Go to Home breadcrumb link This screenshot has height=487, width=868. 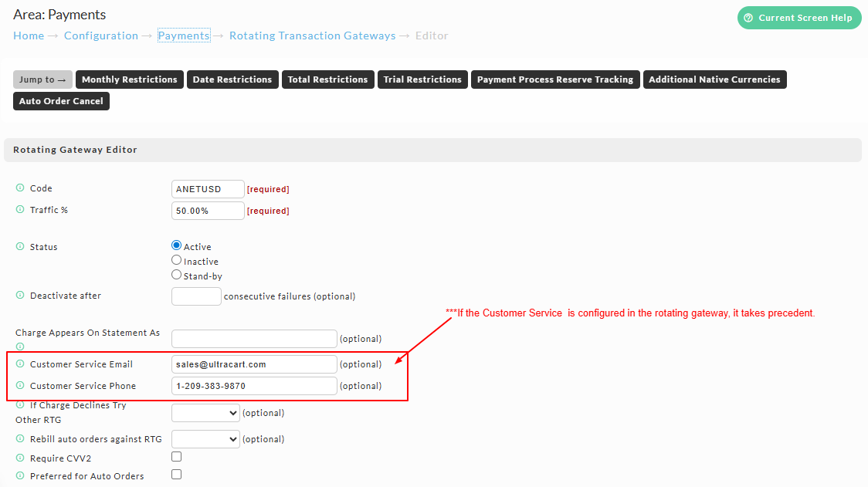(x=29, y=36)
